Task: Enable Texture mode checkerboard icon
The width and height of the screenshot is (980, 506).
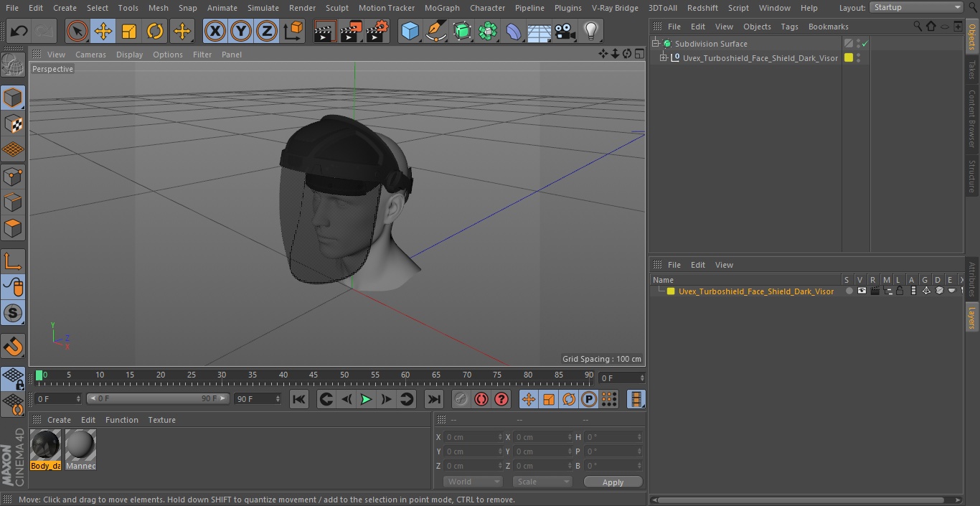Action: click(x=13, y=123)
